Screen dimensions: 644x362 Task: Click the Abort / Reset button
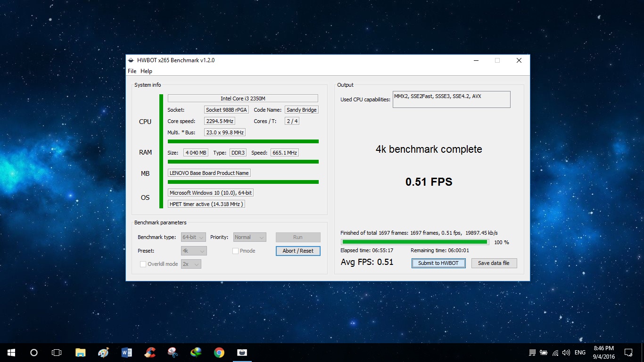click(298, 251)
